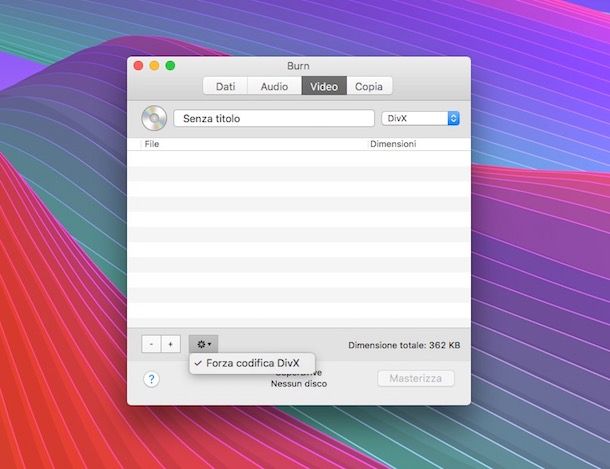This screenshot has height=469, width=610.
Task: Sort by the Dimensioni column header
Action: [x=419, y=144]
